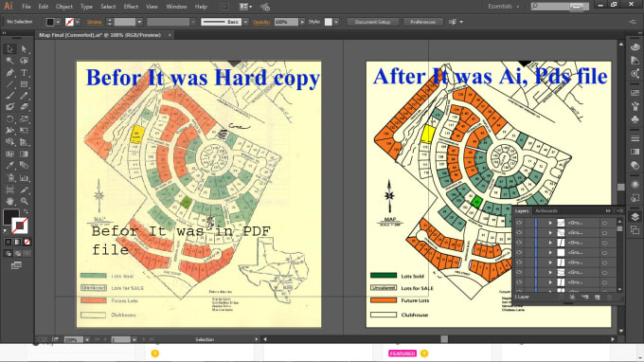Toggle eye icon of fourth group sublayer

[519, 252]
